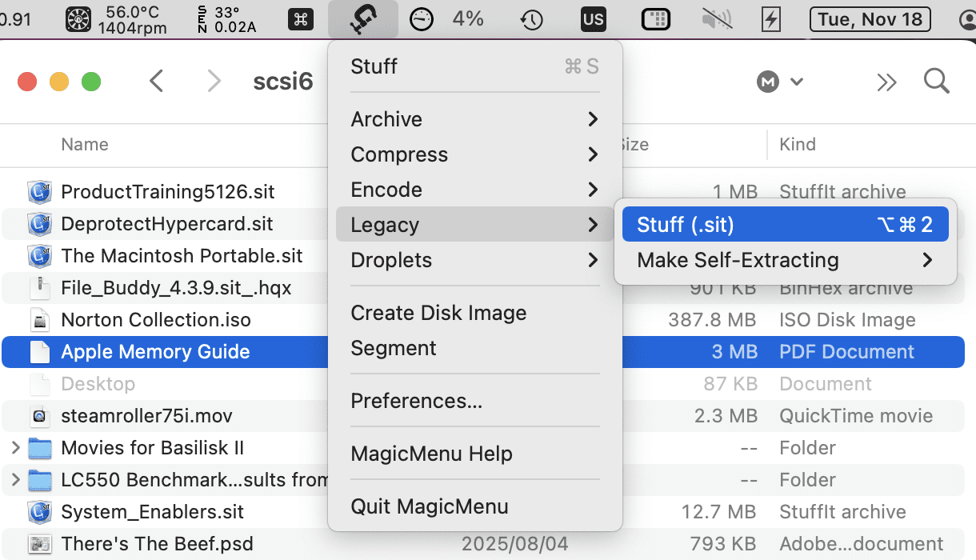Click the Finder back arrow
This screenshot has height=560, width=976.
157,81
